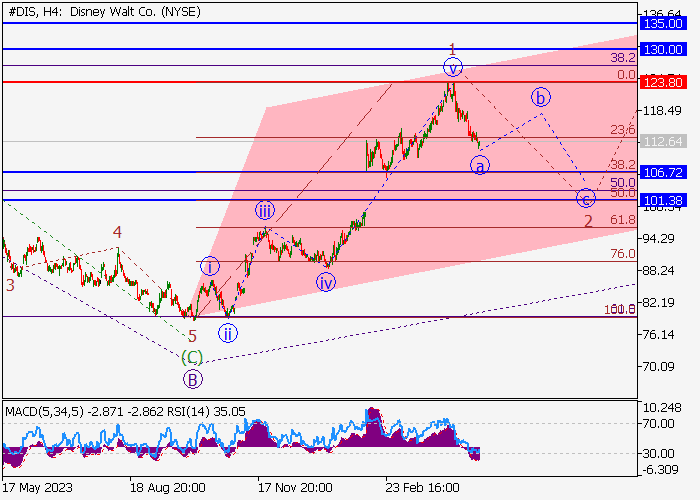Viewport: 700px width, 500px height.
Task: Click the chart title '#DIS, H4: Disney Walt Co. (NYSE)'
Action: (104, 12)
